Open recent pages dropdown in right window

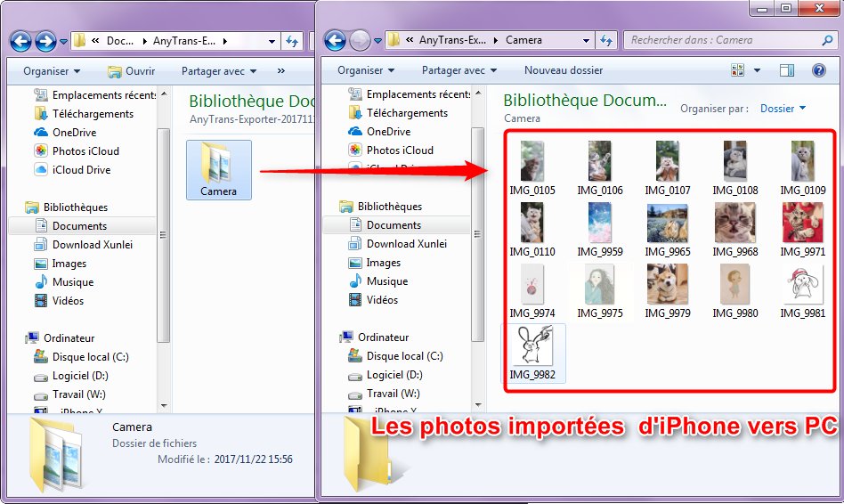377,40
